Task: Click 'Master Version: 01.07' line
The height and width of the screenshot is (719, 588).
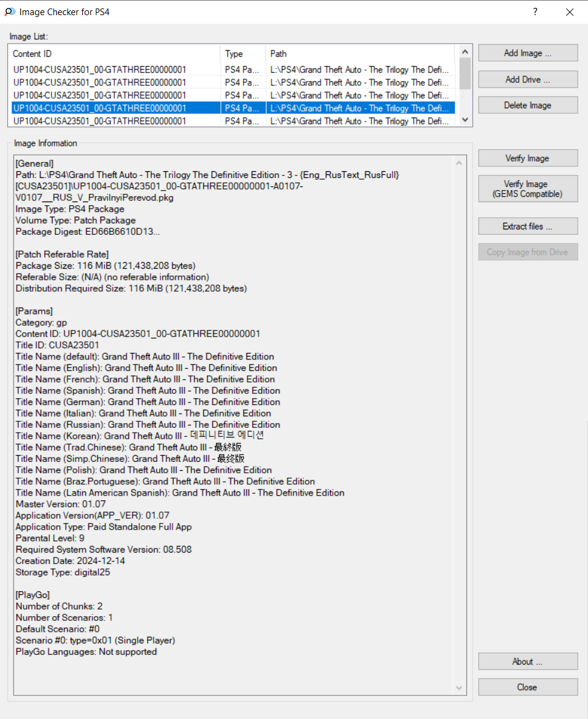Action: (x=61, y=504)
